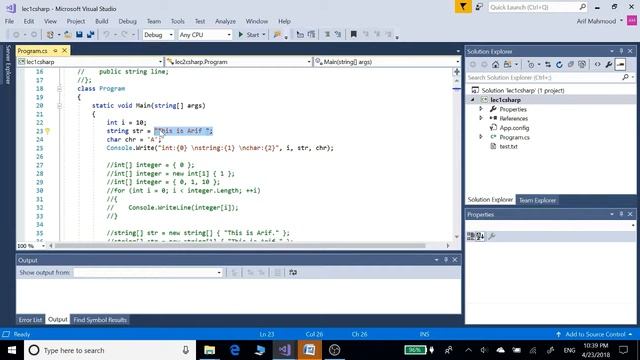The width and height of the screenshot is (640, 360).
Task: Click the feedback icon beside Quick Launch
Action: click(479, 7)
